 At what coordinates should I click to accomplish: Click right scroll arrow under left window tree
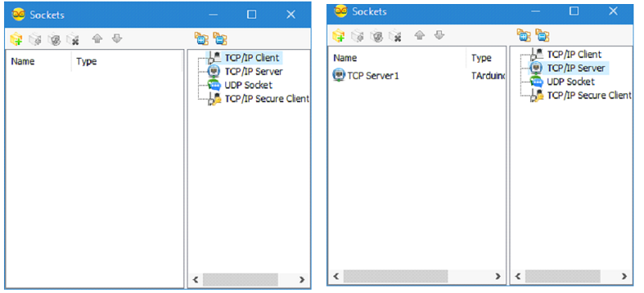coord(302,280)
